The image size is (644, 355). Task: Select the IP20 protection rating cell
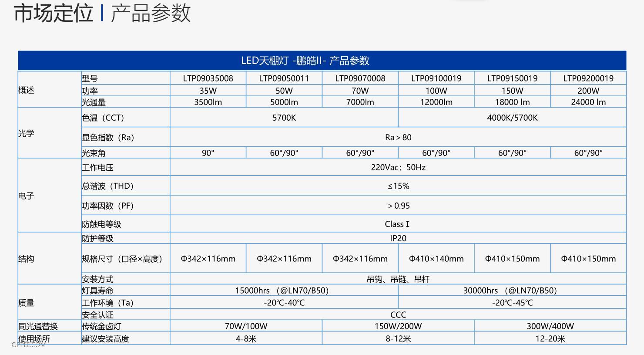click(x=398, y=238)
